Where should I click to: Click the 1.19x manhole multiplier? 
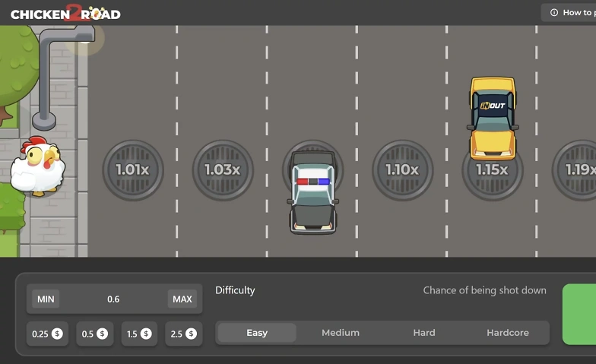pyautogui.click(x=575, y=170)
